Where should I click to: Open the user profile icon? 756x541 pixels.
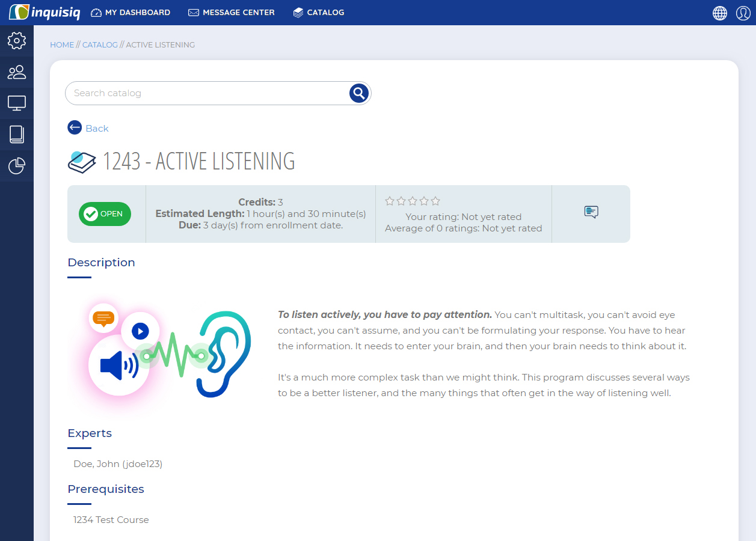point(743,13)
